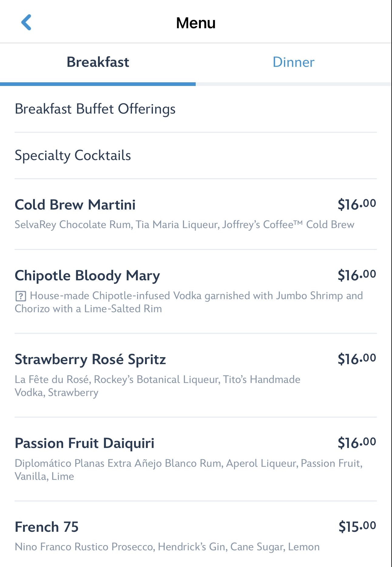Switch to the Dinner tab
Image resolution: width=392 pixels, height=567 pixels.
point(293,62)
